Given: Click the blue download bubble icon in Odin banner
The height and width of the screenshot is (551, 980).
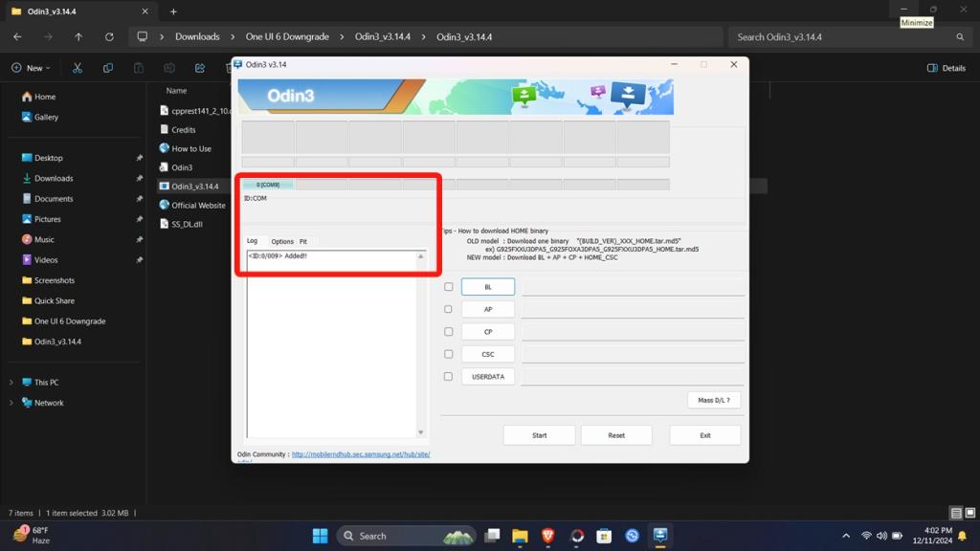Looking at the screenshot, I should tap(630, 94).
